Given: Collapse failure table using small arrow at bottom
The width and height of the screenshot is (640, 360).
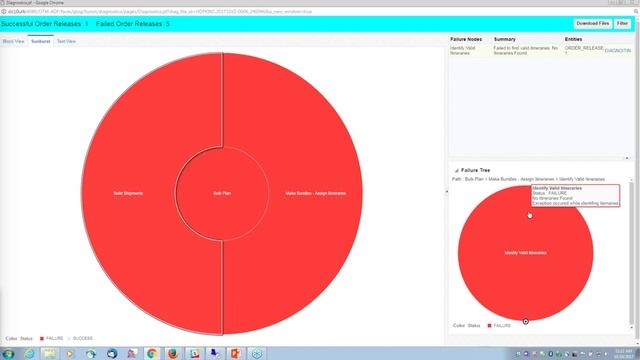Looking at the screenshot, I should click(627, 158).
